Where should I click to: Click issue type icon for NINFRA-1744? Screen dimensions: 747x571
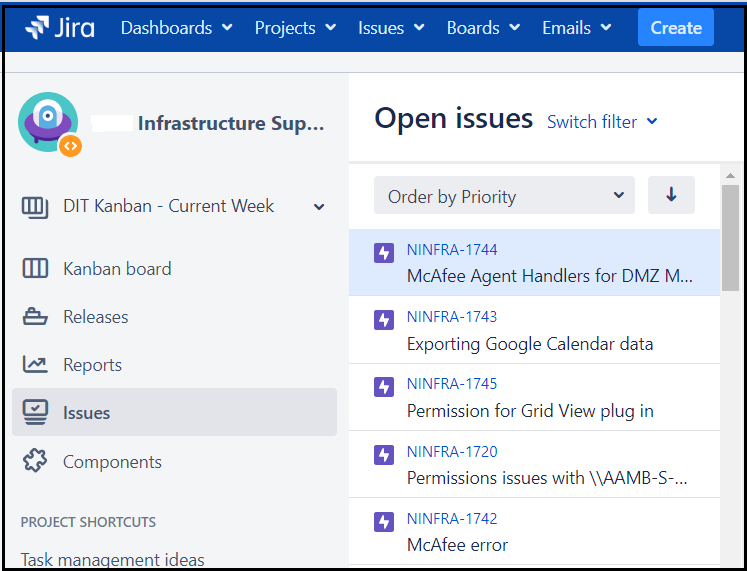point(384,253)
